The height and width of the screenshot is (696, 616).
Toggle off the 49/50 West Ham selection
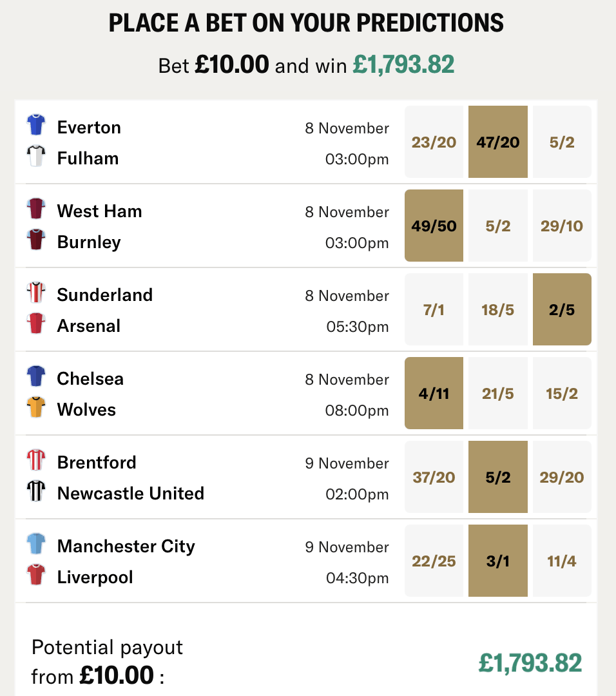pos(434,226)
